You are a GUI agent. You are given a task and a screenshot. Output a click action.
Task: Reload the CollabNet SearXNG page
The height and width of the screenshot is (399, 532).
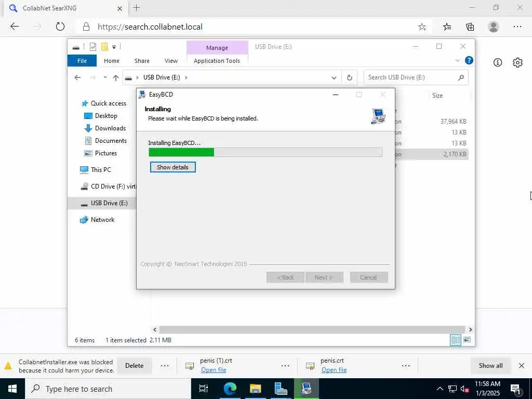[x=60, y=26]
